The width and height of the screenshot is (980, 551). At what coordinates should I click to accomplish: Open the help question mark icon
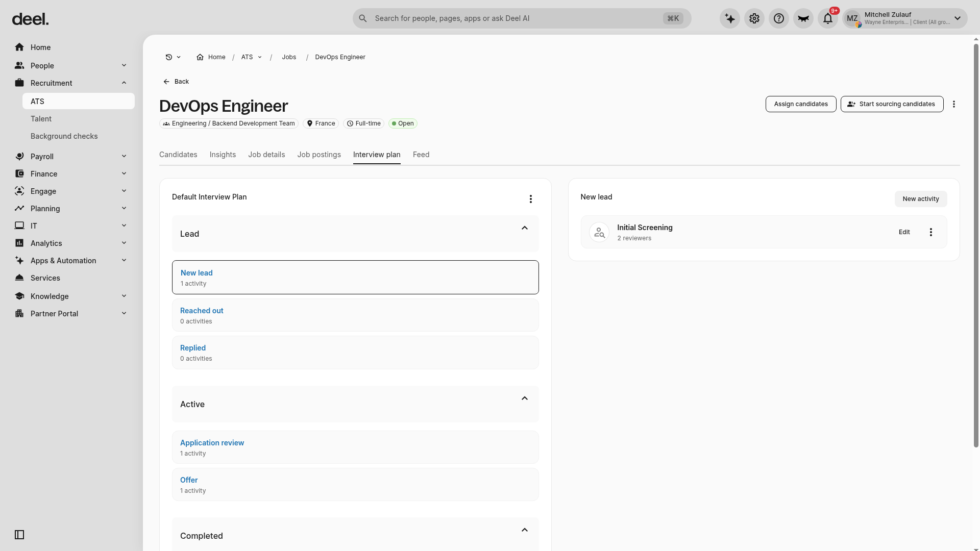click(x=779, y=19)
